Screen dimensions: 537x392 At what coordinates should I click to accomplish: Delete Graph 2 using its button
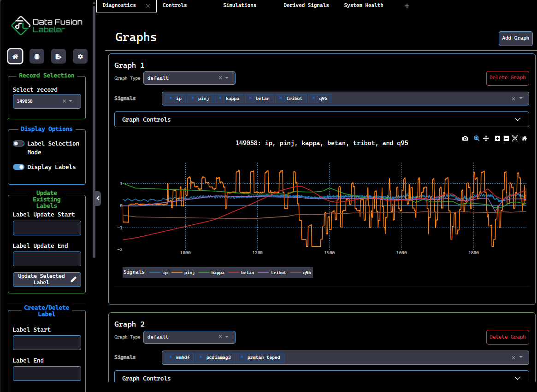(507, 337)
